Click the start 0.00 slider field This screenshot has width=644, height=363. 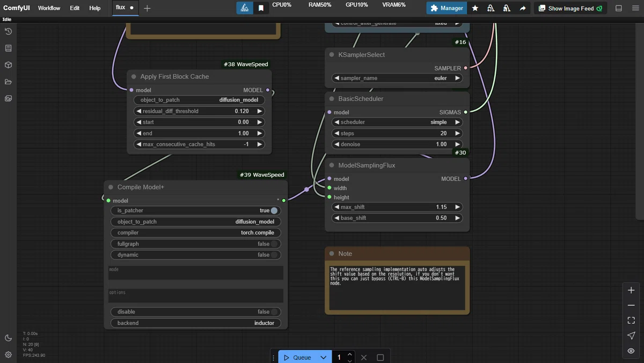[199, 122]
